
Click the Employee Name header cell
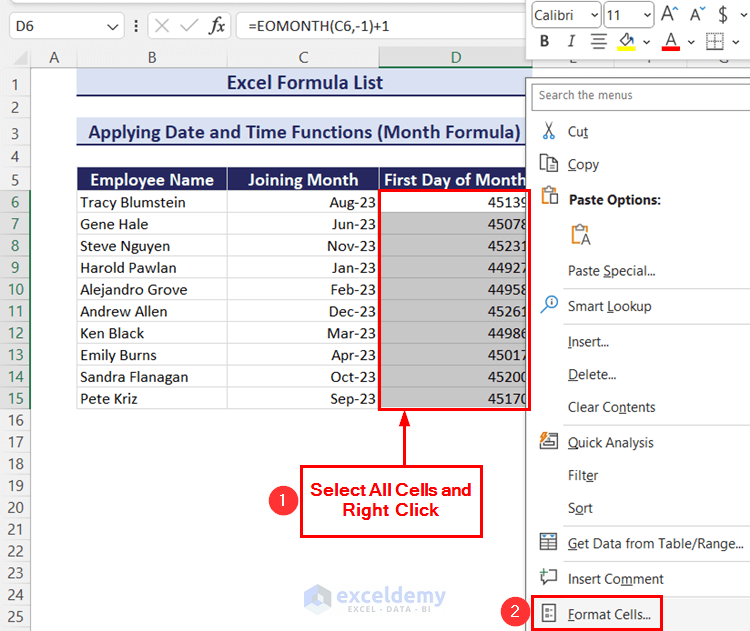tap(152, 179)
